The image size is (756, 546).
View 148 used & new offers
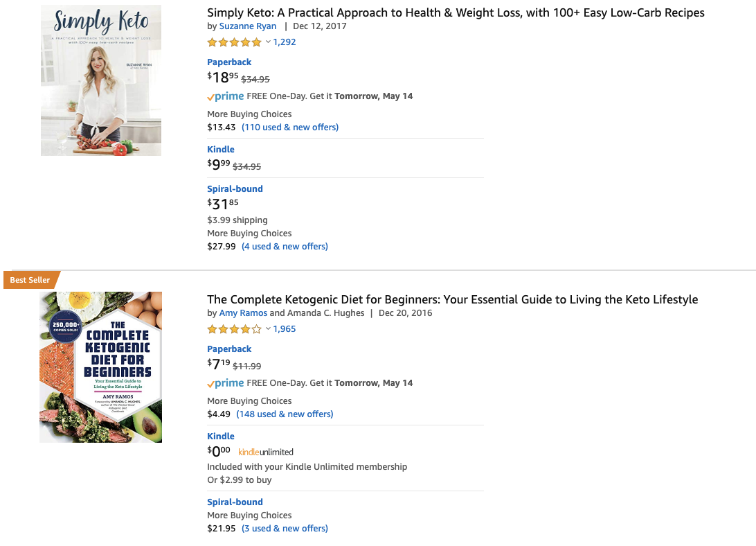pos(285,414)
